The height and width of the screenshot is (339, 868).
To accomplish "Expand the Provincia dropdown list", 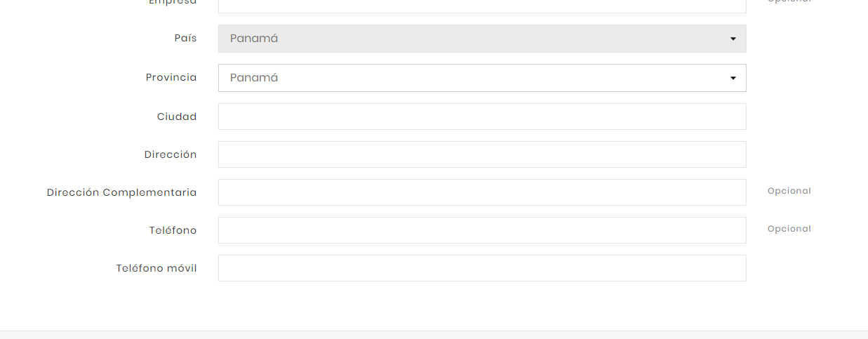I will 481,78.
